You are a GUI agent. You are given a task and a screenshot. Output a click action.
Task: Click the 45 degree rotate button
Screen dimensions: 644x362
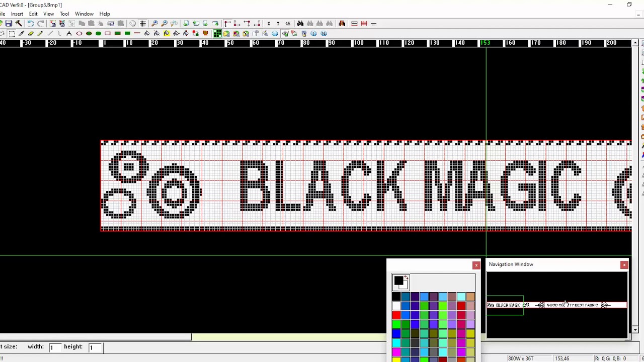pyautogui.click(x=288, y=24)
